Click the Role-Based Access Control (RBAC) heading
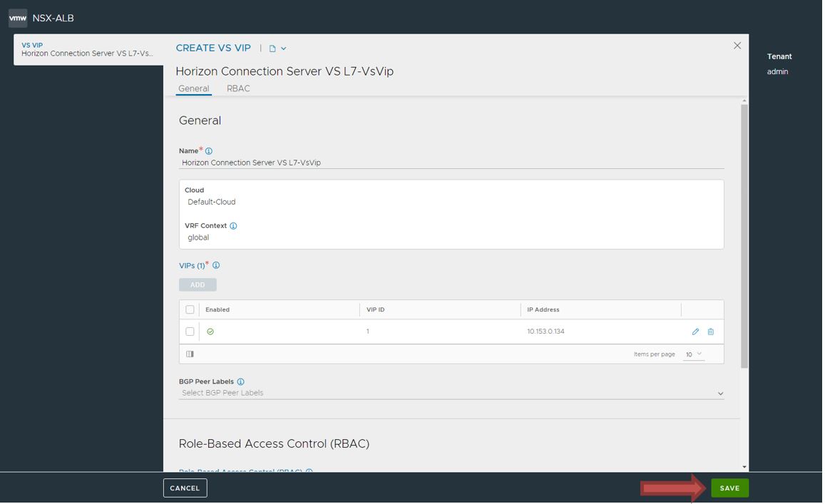The image size is (825, 504). point(274,443)
